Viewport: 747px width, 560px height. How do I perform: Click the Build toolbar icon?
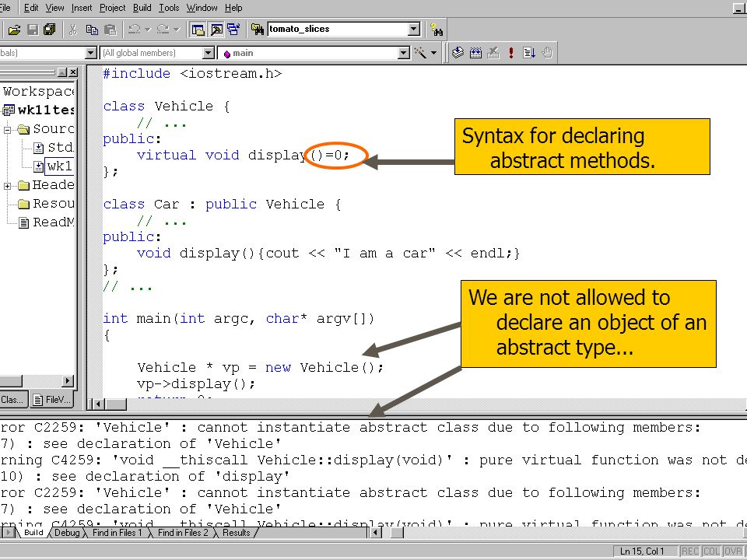(x=475, y=52)
